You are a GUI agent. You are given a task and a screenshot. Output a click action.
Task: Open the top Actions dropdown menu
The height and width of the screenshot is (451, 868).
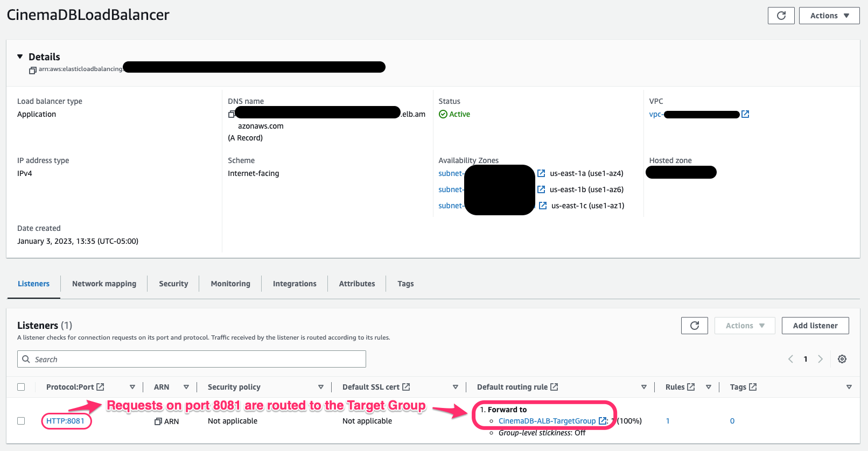coord(829,16)
